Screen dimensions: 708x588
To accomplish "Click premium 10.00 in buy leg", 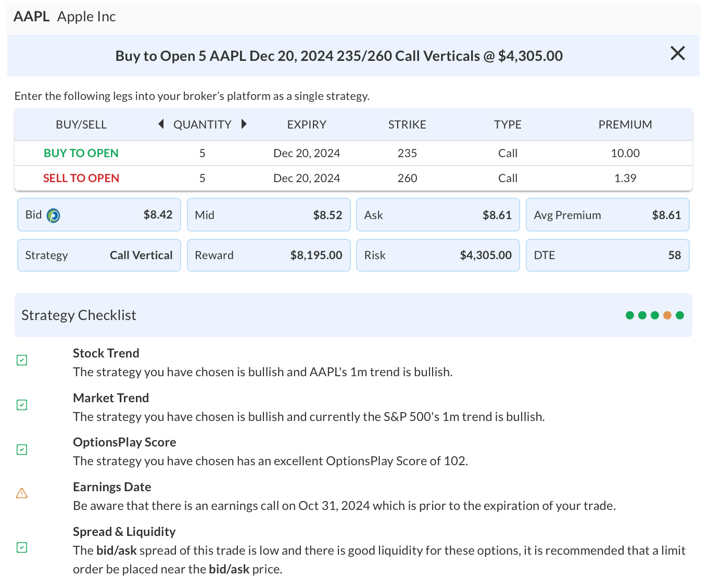I will 625,153.
